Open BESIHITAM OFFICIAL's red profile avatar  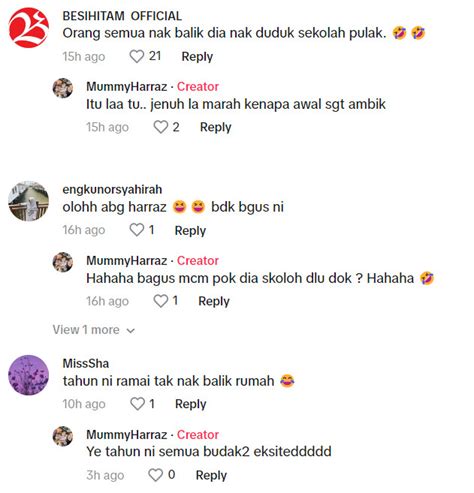click(29, 28)
